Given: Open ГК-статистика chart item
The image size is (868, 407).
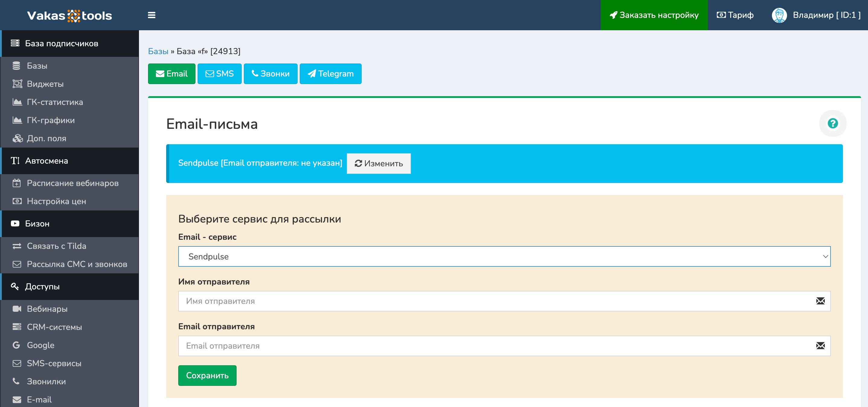Looking at the screenshot, I should click(55, 102).
